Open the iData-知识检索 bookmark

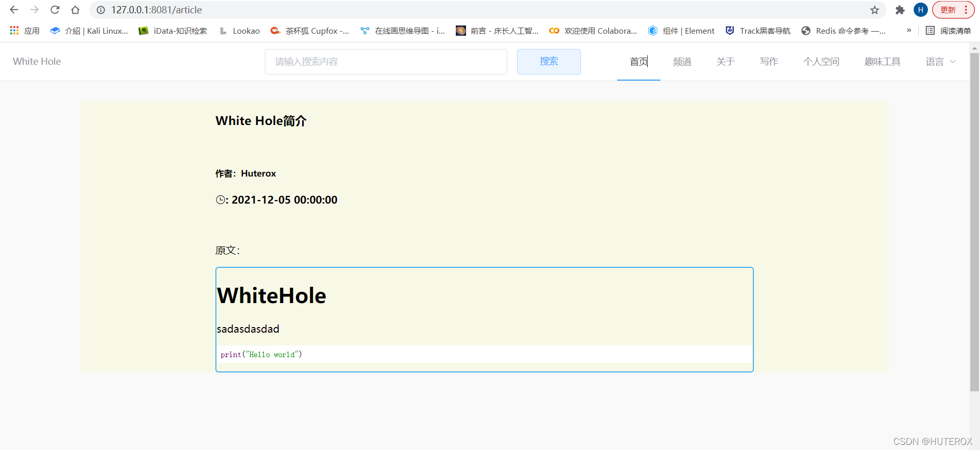click(x=173, y=31)
